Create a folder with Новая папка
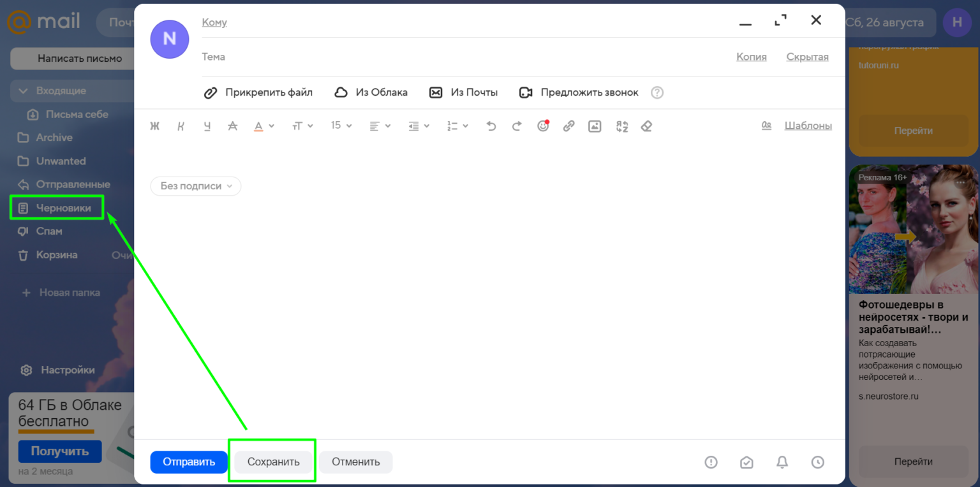Screen dimensions: 980x487 click(61, 293)
